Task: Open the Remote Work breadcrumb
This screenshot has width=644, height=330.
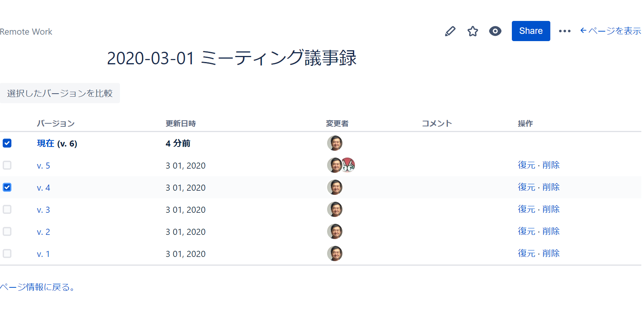Action: tap(26, 32)
